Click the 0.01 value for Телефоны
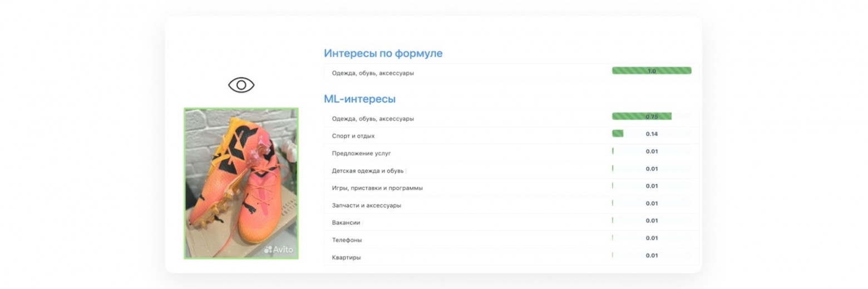 652,238
